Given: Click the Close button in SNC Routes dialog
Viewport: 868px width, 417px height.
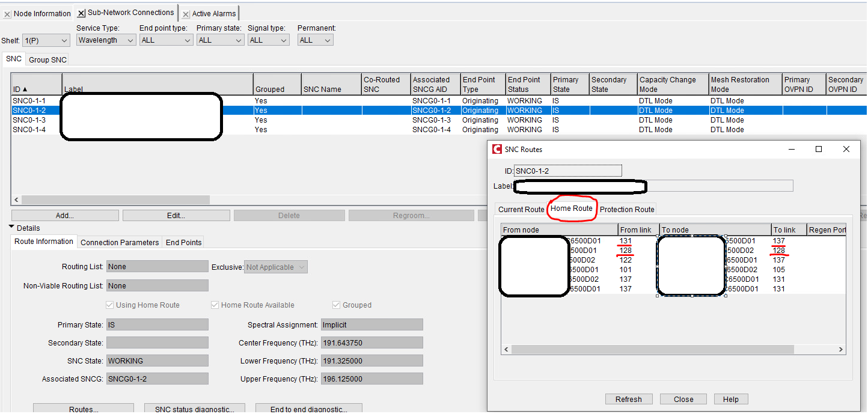Looking at the screenshot, I should [x=683, y=400].
